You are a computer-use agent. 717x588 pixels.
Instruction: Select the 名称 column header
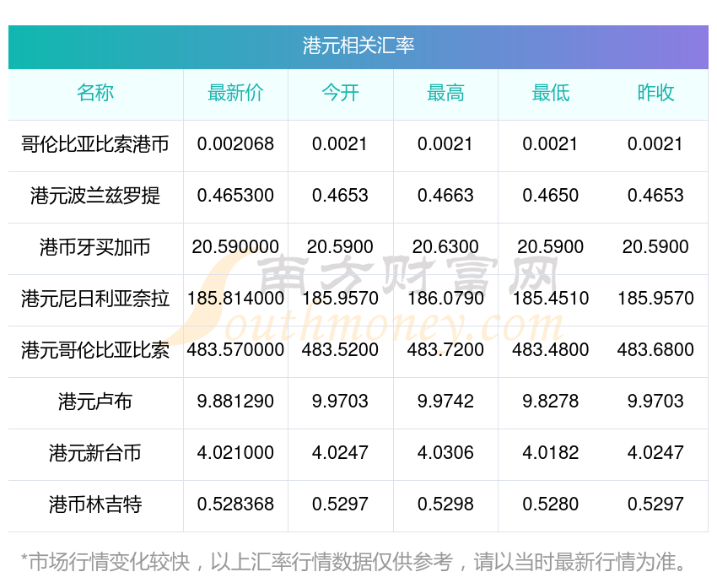(95, 94)
